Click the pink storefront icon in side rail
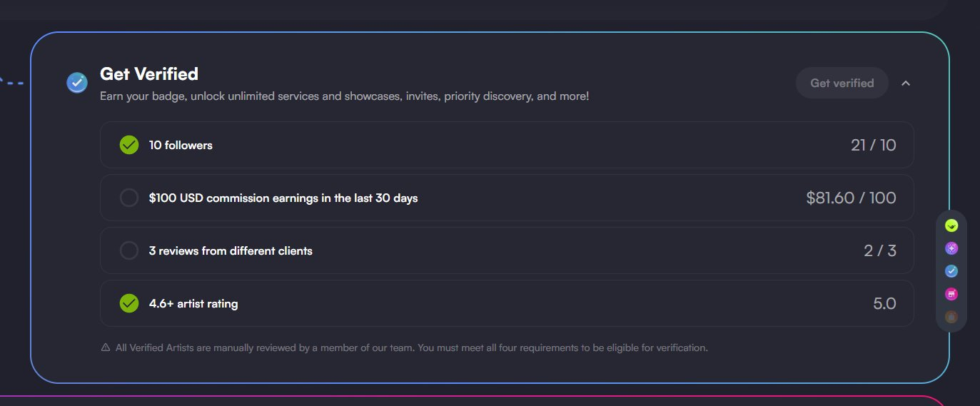Screen dimensions: 980x406 [x=951, y=294]
